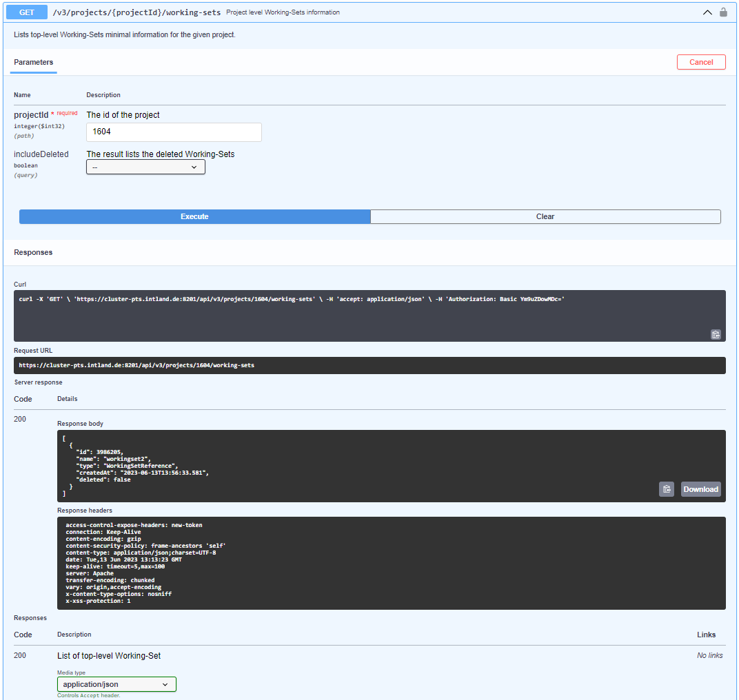Click the /v3/projects/{projectId}/working-sets path
The height and width of the screenshot is (700, 739).
pos(136,12)
